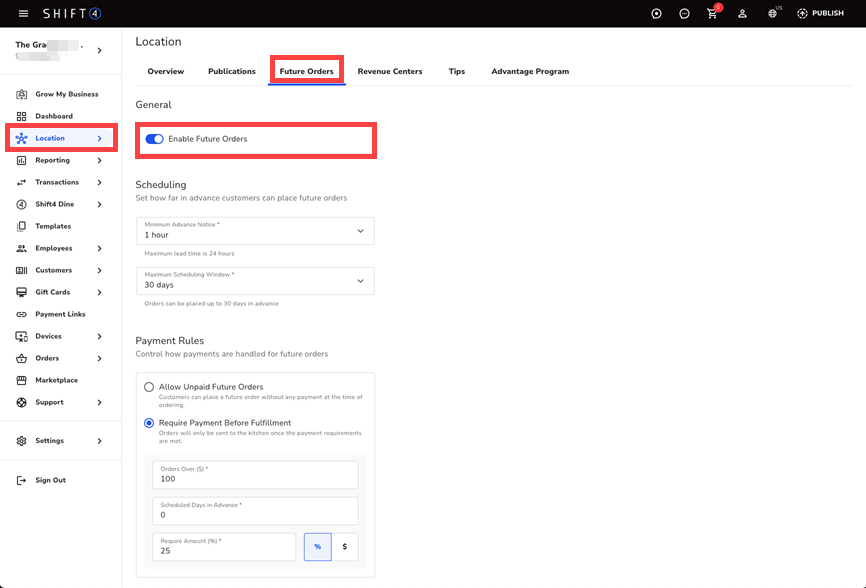
Task: Expand the Customers submenu chevron
Action: (99, 271)
